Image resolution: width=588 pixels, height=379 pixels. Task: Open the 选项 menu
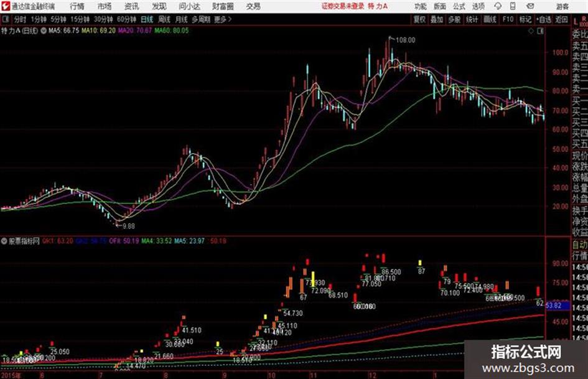(478, 6)
